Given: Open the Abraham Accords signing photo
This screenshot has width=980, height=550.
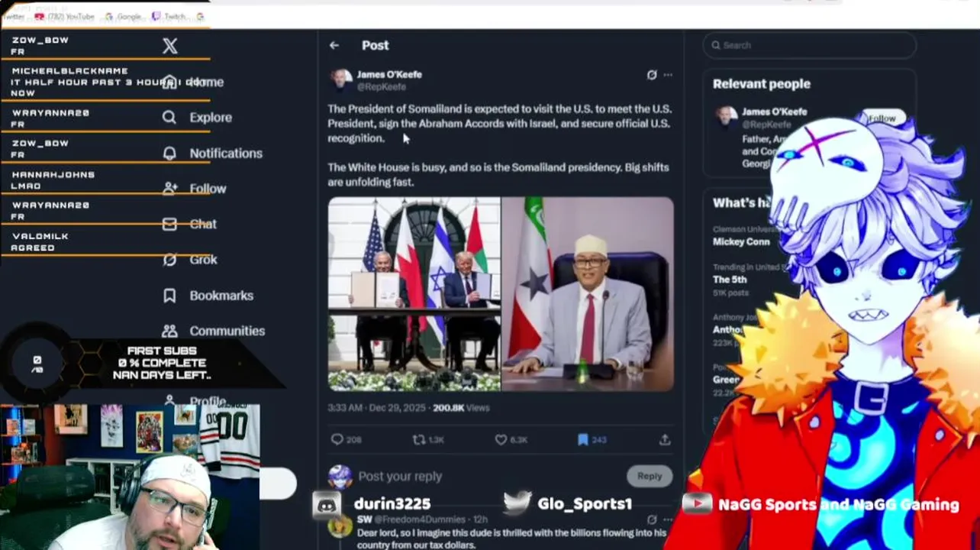Looking at the screenshot, I should pyautogui.click(x=414, y=294).
